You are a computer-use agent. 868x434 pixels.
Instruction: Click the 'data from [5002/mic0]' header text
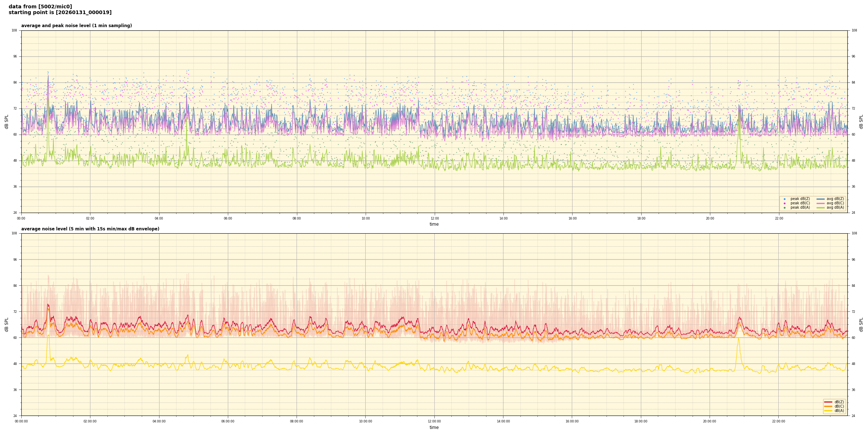click(x=40, y=7)
